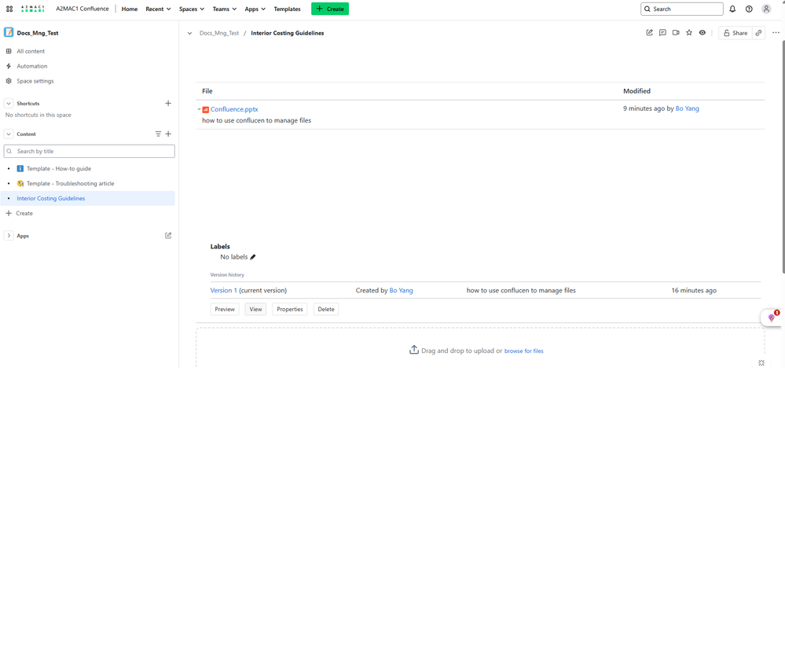Open the app switcher grid icon
785x672 pixels.
(9, 9)
